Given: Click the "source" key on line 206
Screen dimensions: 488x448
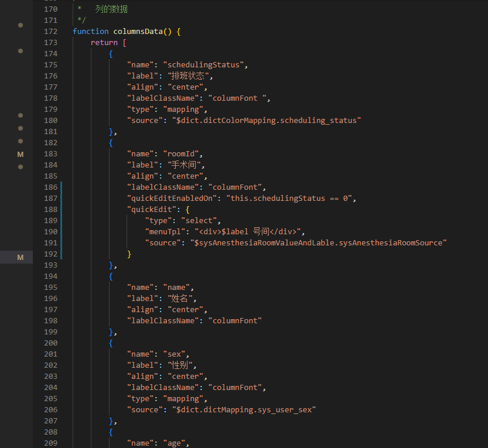Looking at the screenshot, I should coord(145,410).
